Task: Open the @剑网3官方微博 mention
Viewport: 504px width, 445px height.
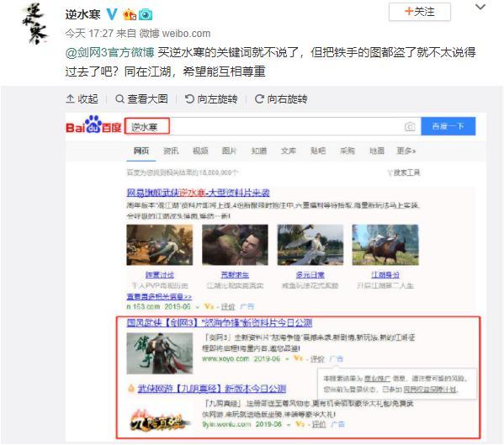Action: 109,52
